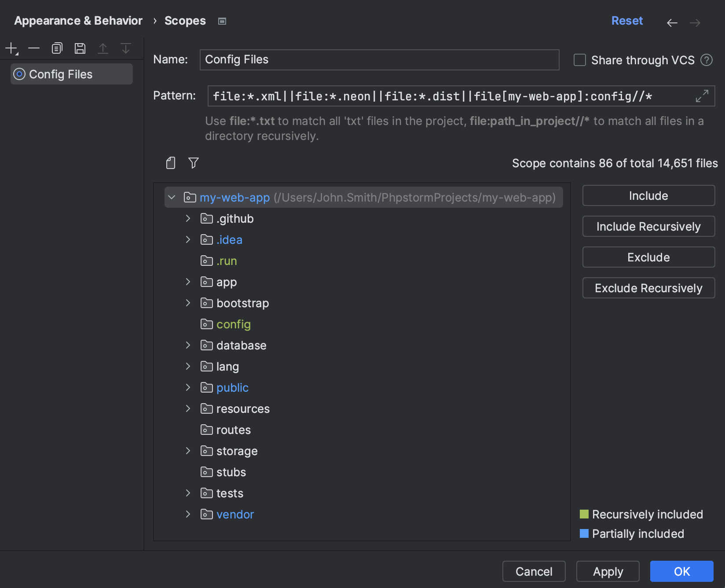725x588 pixels.
Task: Expand the storage folder
Action: [188, 451]
